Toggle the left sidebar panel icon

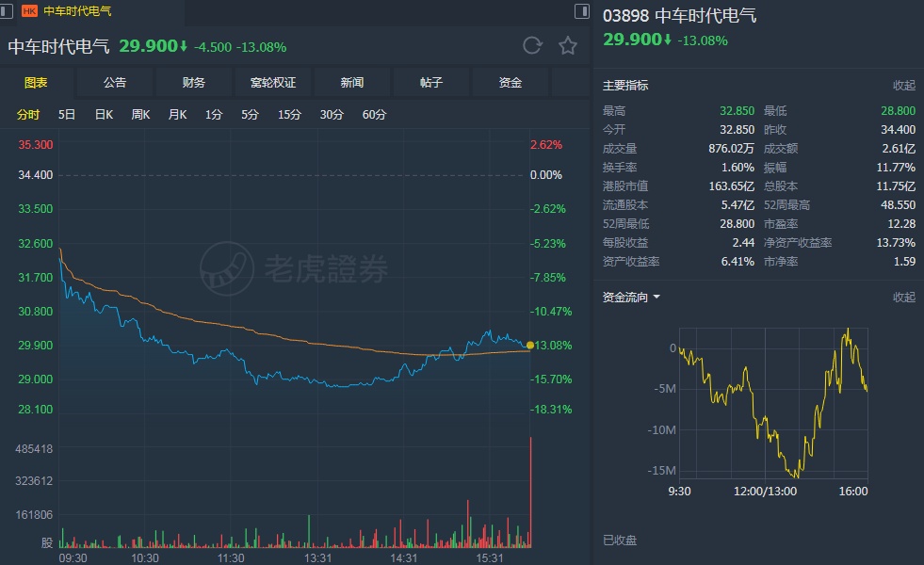point(7,11)
